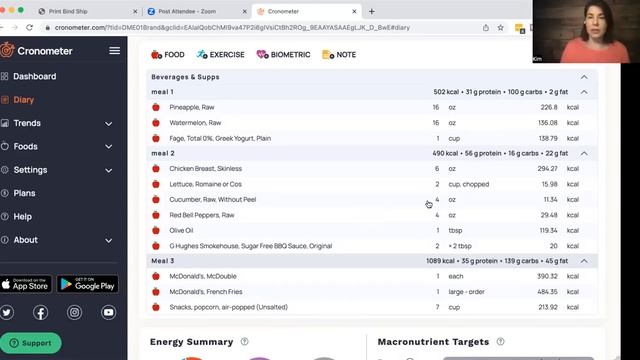The image size is (640, 360).
Task: Click the apple icon beside Chicken Breast, Skinless
Action: [x=156, y=169]
